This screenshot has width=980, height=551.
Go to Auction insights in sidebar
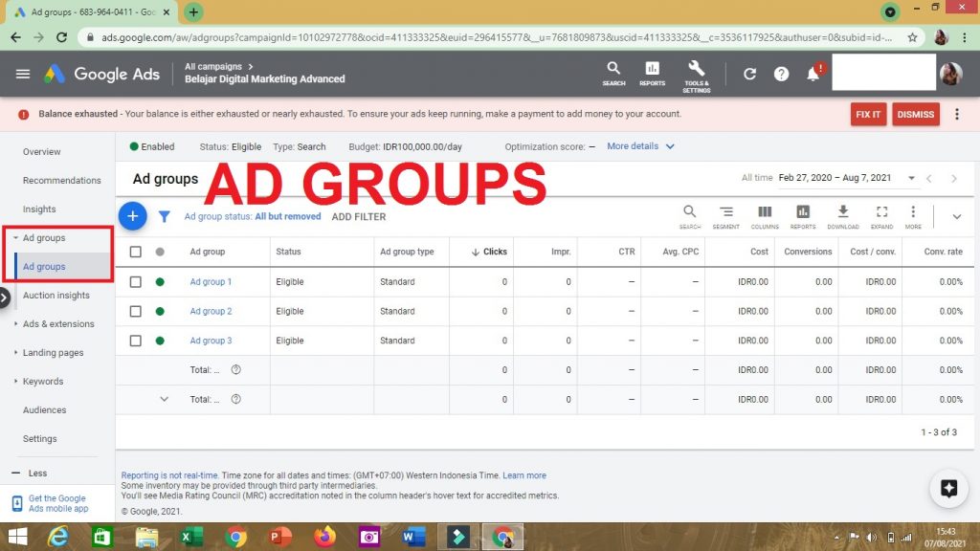coord(56,296)
